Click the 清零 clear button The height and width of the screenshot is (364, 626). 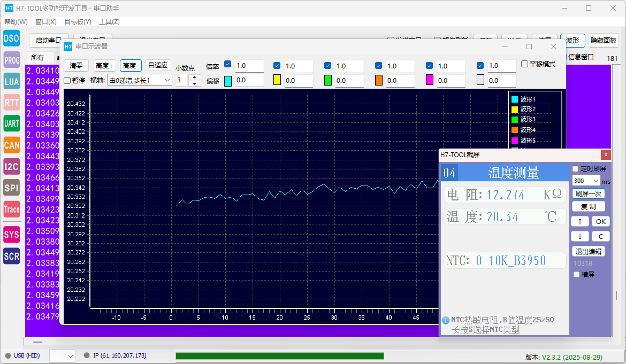click(76, 65)
